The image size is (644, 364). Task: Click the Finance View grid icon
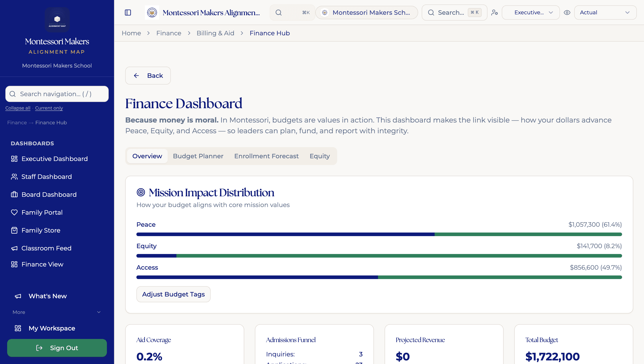(x=14, y=264)
